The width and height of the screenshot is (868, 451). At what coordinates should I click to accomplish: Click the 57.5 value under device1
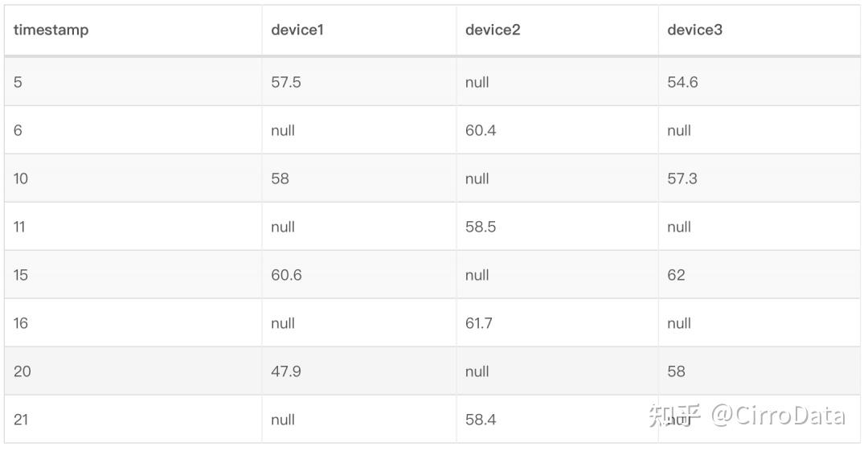286,82
